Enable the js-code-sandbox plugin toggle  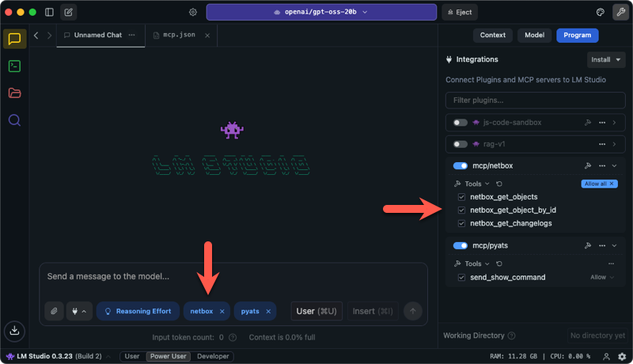tap(461, 123)
